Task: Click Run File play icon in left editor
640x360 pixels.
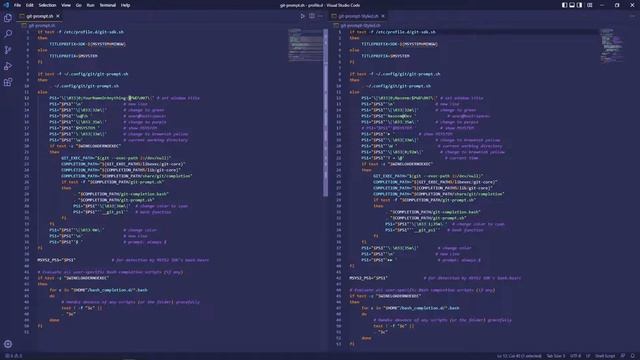Action: (x=302, y=16)
